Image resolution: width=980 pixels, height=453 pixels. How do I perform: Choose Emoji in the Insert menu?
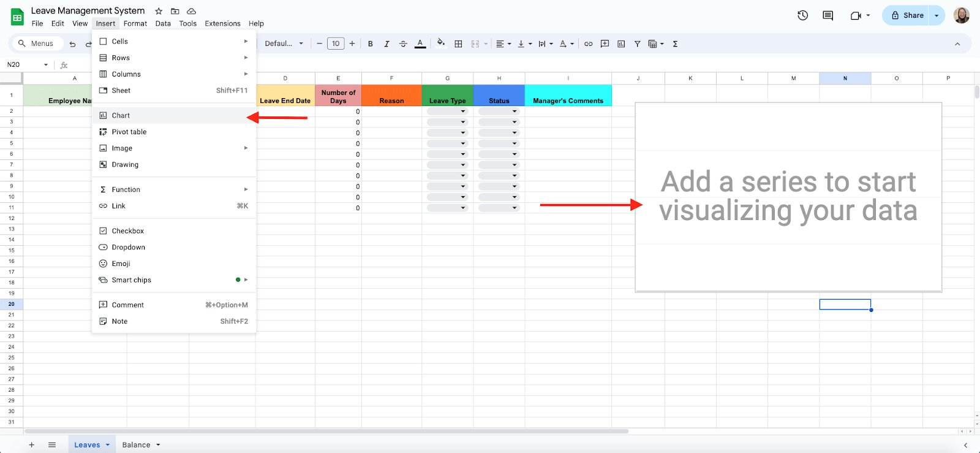(174, 264)
